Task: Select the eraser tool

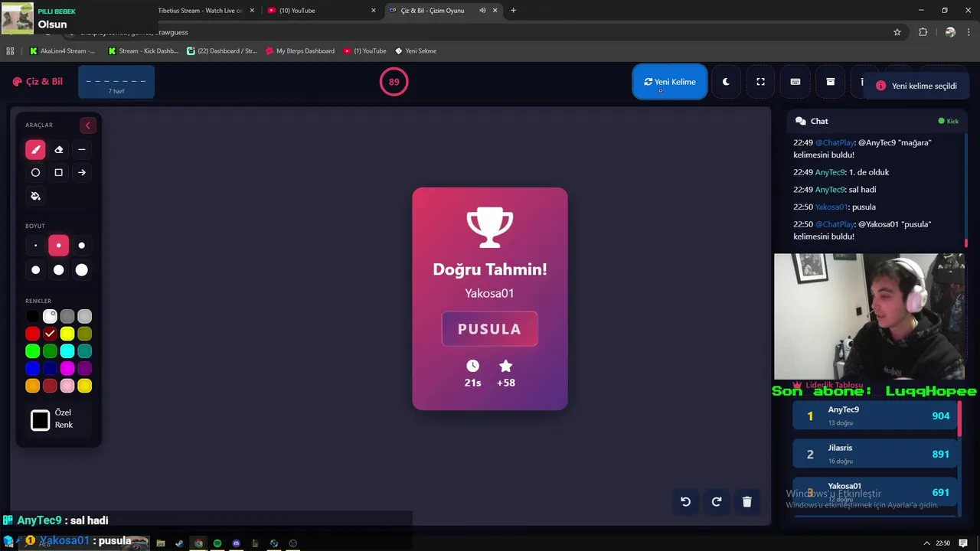Action: pos(58,150)
